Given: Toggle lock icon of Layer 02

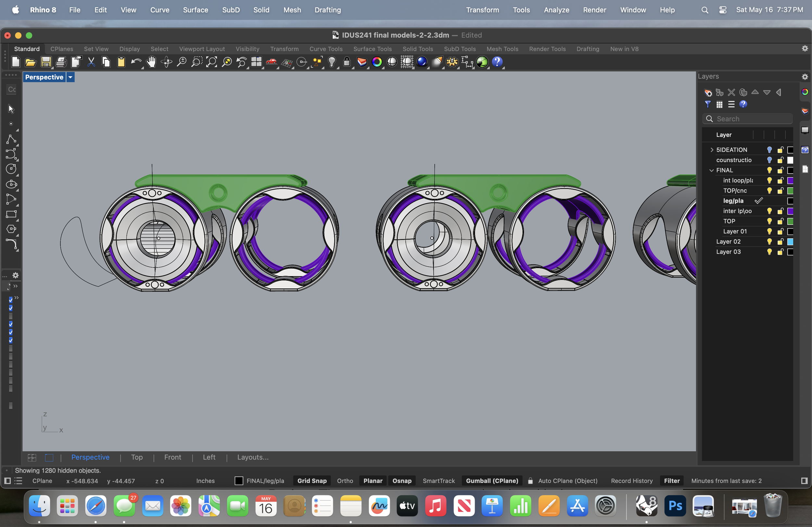Looking at the screenshot, I should [780, 242].
